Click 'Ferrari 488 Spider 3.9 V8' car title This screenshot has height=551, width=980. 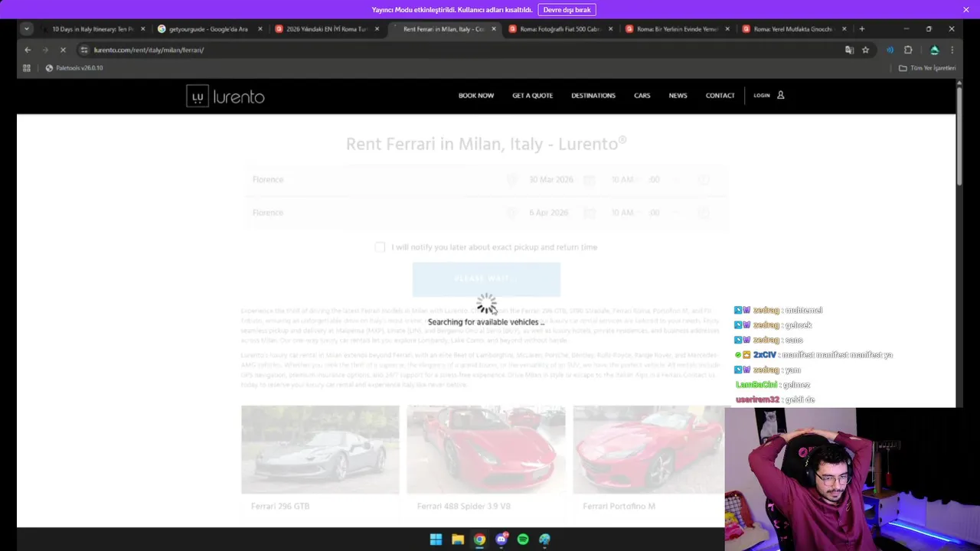(x=464, y=507)
